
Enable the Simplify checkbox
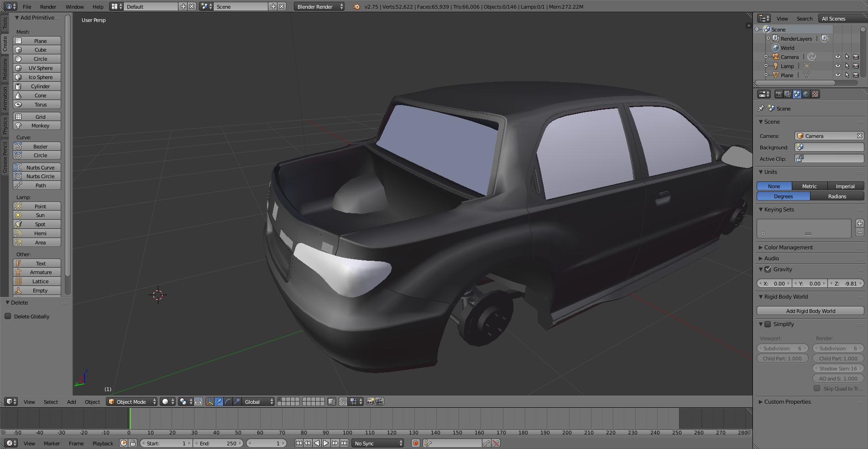[x=768, y=324]
